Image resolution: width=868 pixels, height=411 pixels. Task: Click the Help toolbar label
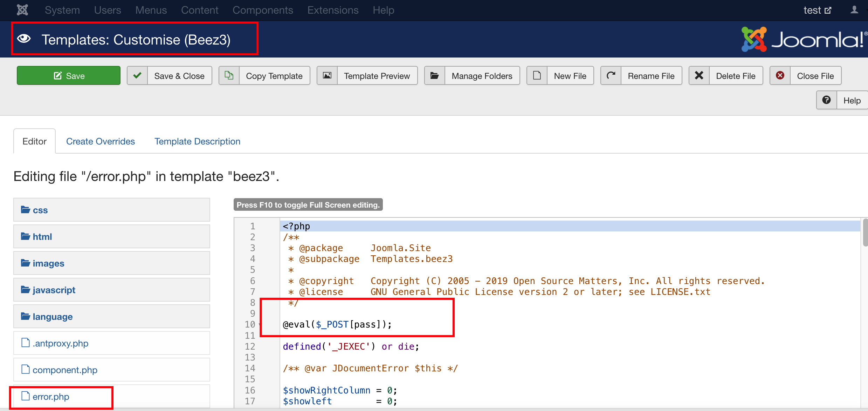point(852,100)
